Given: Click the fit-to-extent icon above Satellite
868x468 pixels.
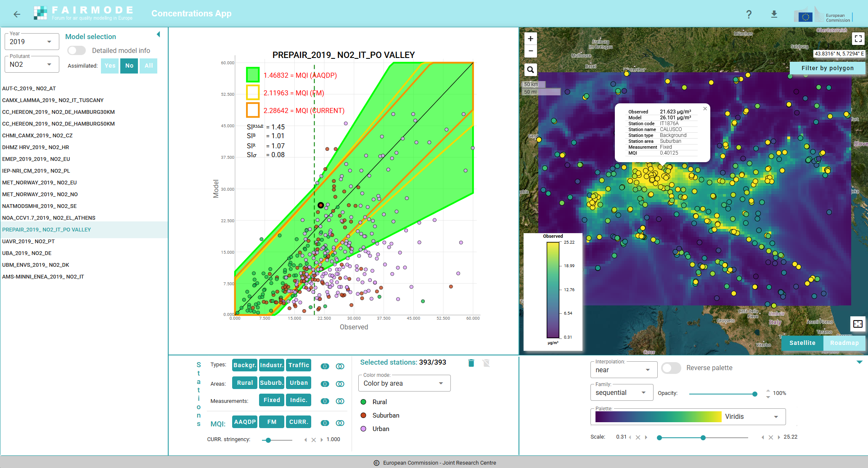Looking at the screenshot, I should click(858, 324).
